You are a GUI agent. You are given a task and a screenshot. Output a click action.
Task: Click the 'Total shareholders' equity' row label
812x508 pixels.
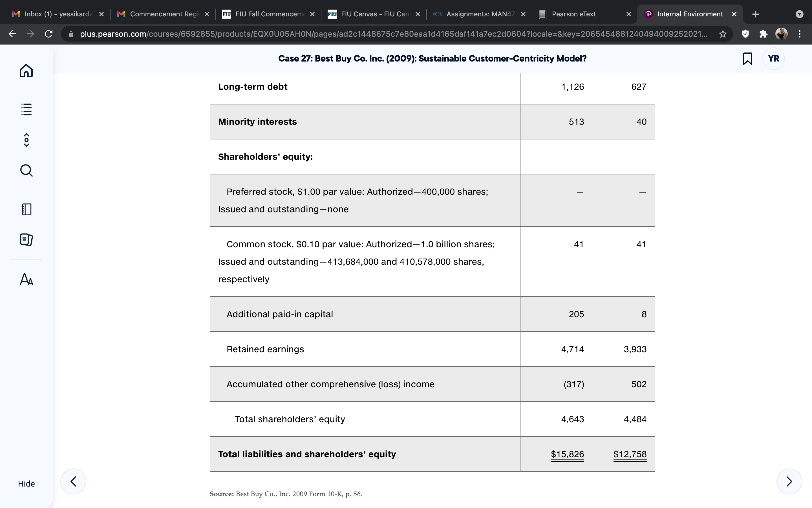(290, 419)
